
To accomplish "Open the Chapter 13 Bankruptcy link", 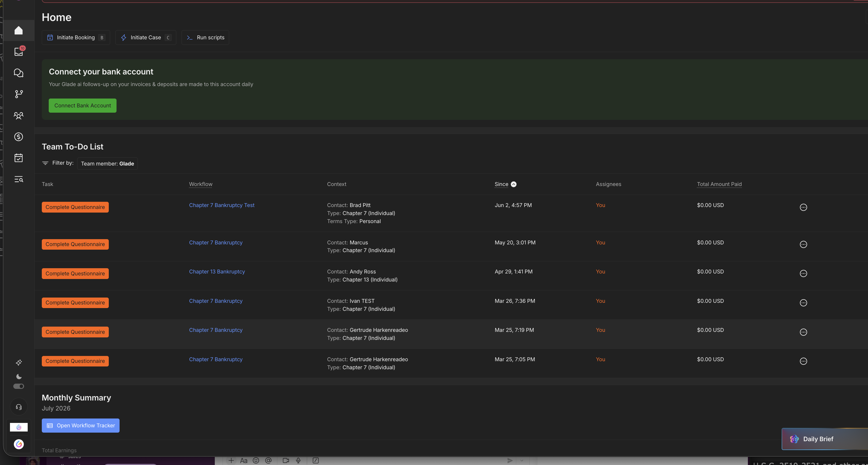I will (217, 272).
